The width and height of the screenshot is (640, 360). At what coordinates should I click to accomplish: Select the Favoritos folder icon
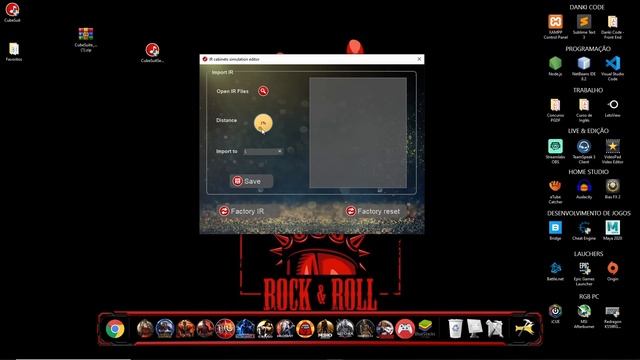point(14,51)
